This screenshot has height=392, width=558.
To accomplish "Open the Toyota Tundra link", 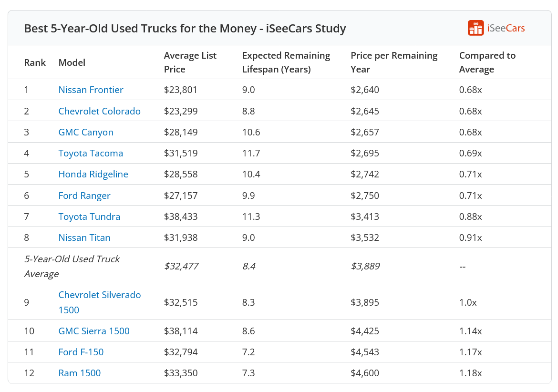I will pyautogui.click(x=89, y=217).
